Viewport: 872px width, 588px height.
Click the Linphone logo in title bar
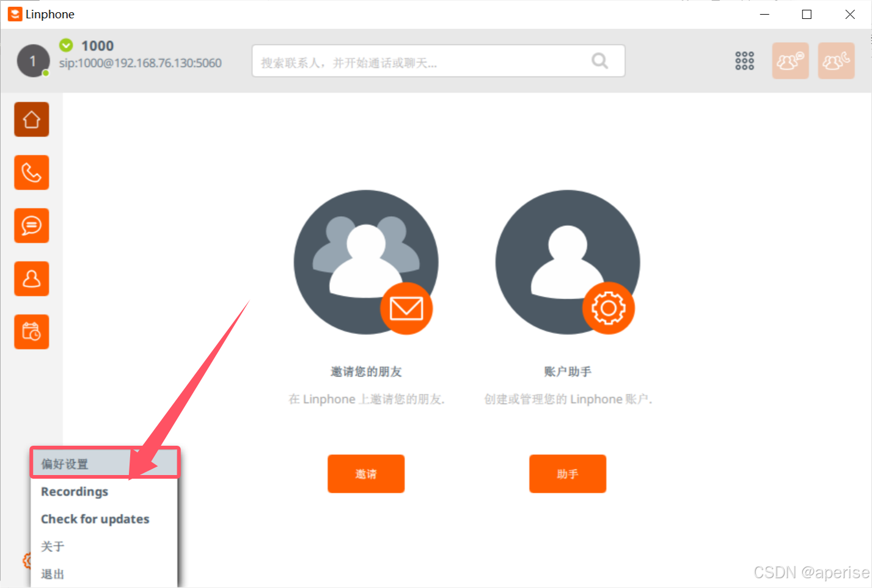pyautogui.click(x=15, y=14)
